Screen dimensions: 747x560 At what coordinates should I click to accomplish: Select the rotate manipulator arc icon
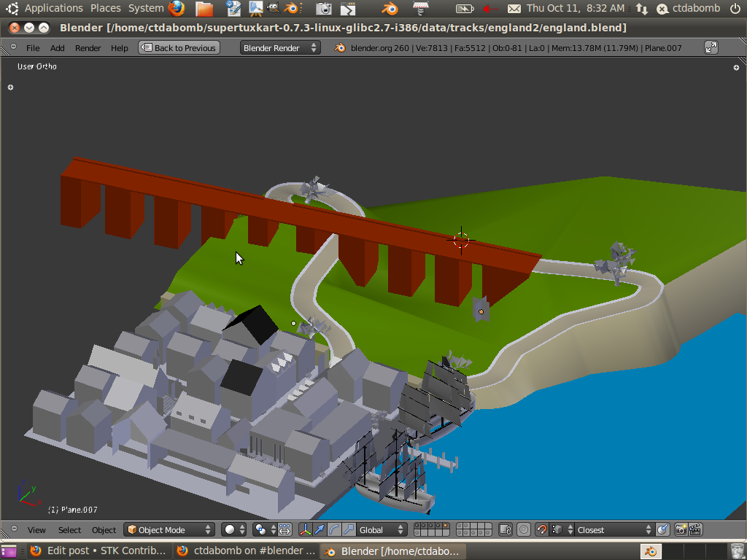pyautogui.click(x=334, y=530)
